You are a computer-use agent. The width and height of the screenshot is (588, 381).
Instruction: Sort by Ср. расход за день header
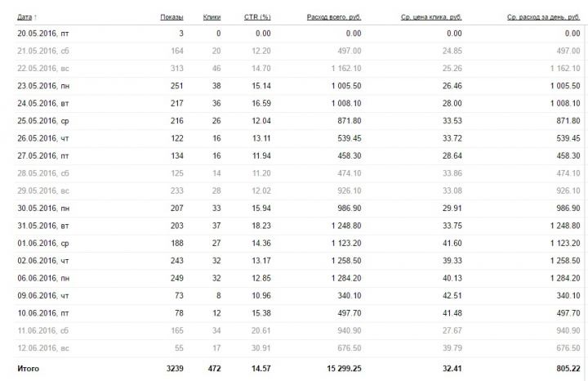click(x=543, y=17)
